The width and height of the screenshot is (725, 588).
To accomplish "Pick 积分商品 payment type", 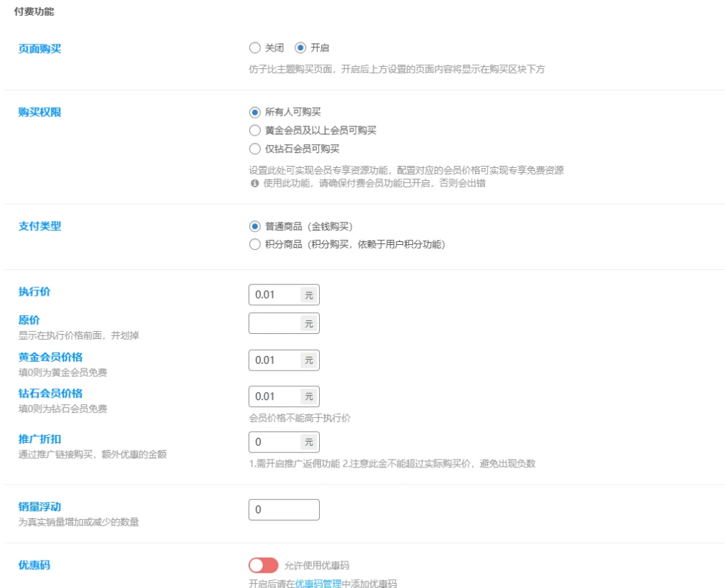I will [x=254, y=245].
